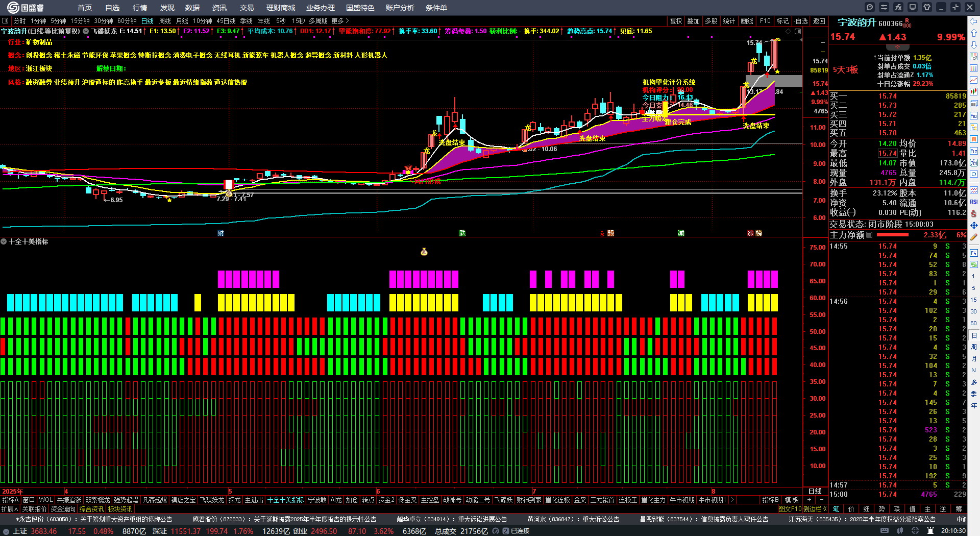Select the 飞碟妖龙 indicator tab

pos(212,500)
